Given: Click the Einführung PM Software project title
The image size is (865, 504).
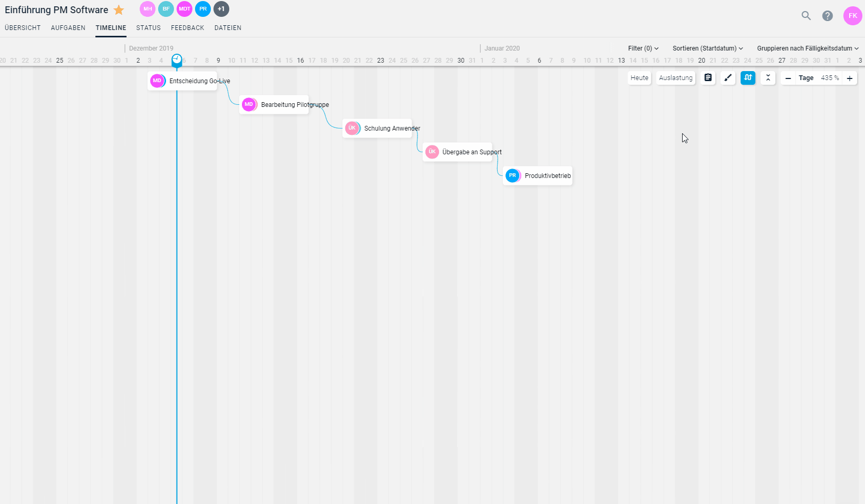Looking at the screenshot, I should click(x=56, y=10).
